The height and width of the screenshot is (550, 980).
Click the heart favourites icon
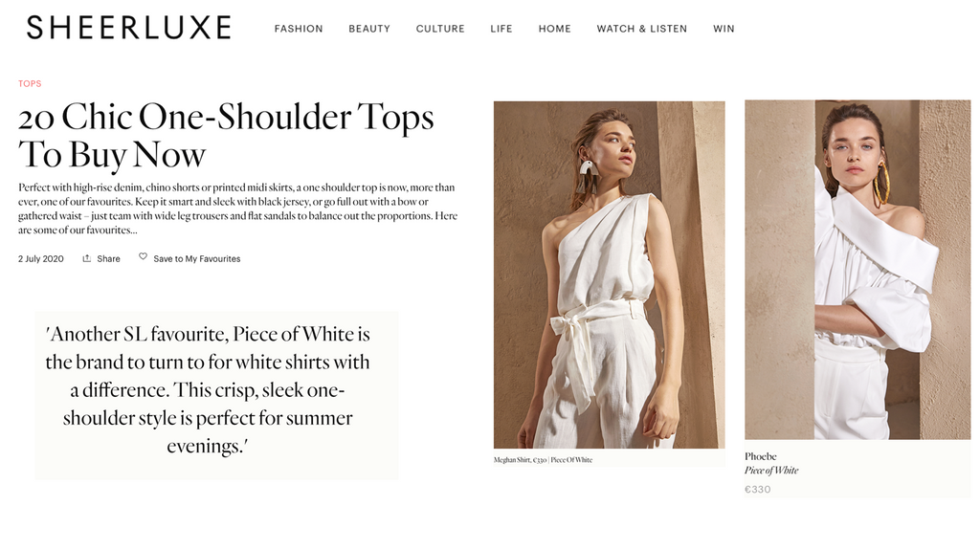(x=144, y=256)
